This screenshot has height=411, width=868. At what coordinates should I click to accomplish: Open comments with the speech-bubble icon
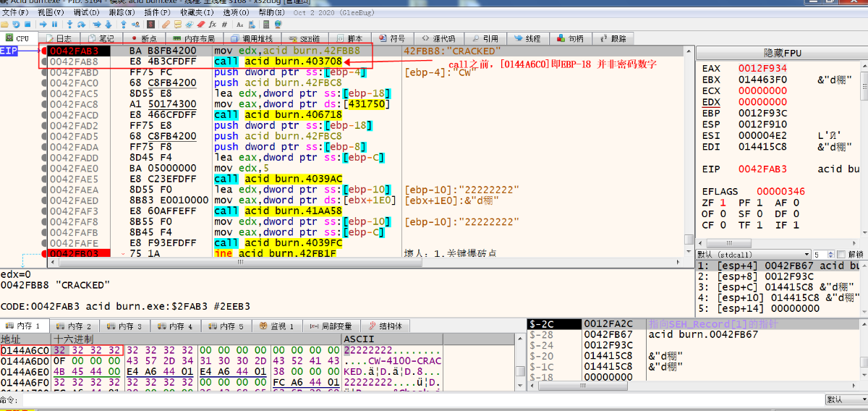[178, 25]
